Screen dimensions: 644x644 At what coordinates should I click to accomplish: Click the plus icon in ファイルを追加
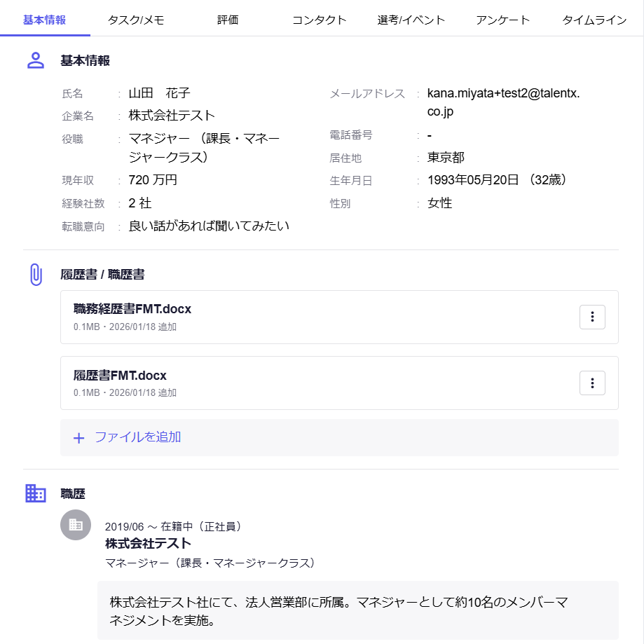coord(79,438)
